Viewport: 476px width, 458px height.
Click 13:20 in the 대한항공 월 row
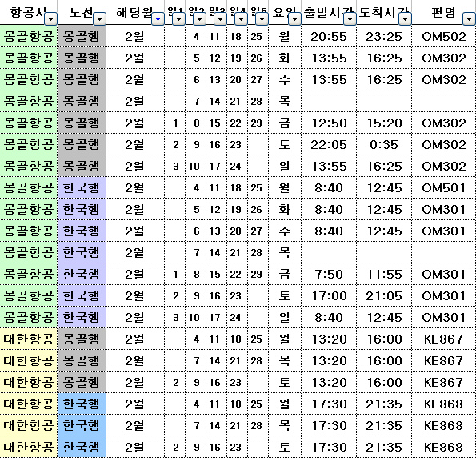(x=329, y=339)
